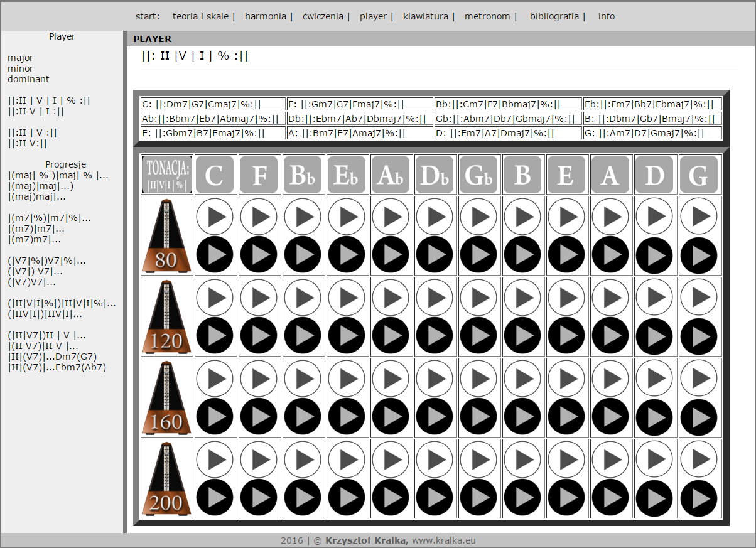This screenshot has height=548, width=756.
Task: Play black button for F at tempo 160
Action: point(259,417)
